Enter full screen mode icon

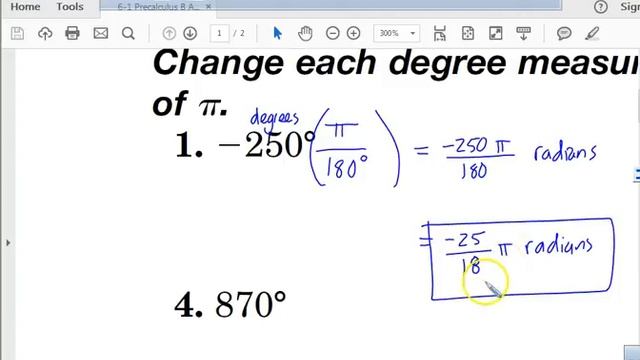tap(496, 33)
